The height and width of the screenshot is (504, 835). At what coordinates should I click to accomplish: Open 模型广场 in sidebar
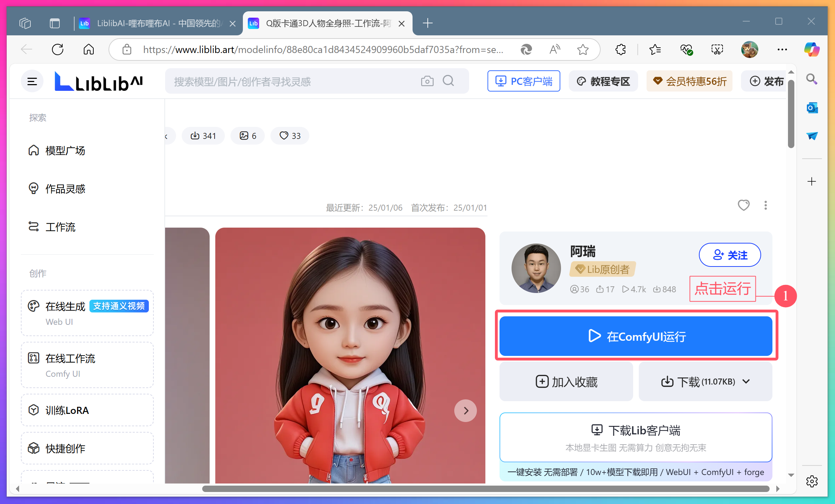65,151
